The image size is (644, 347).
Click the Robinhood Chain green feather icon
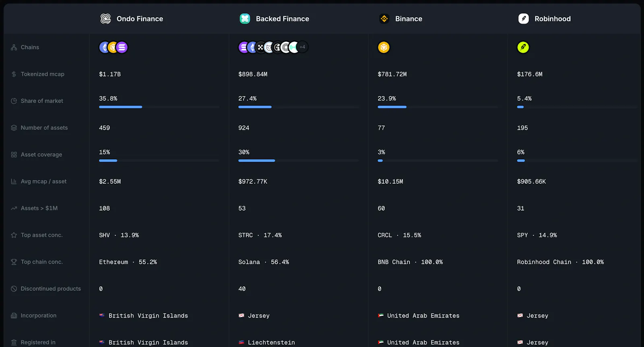pos(523,47)
